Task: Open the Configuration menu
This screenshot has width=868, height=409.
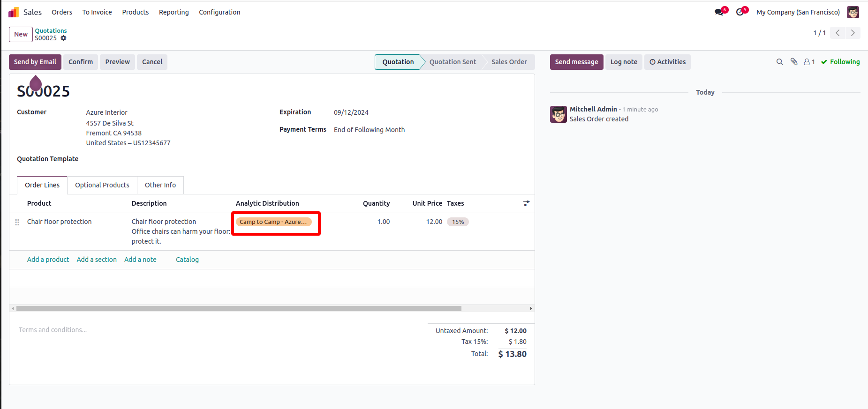Action: 219,12
